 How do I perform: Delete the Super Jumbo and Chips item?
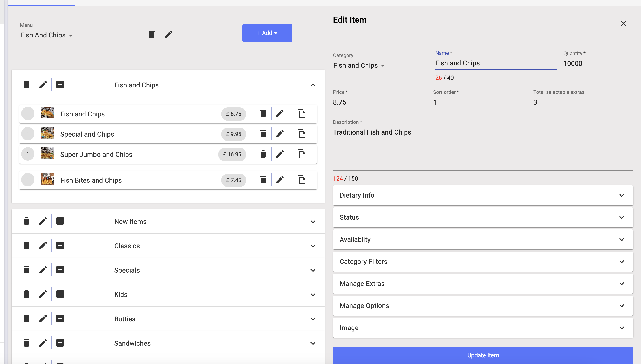click(263, 154)
